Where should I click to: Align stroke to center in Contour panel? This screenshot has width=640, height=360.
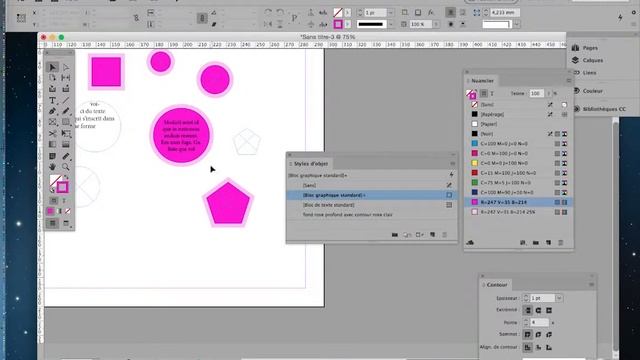click(528, 348)
